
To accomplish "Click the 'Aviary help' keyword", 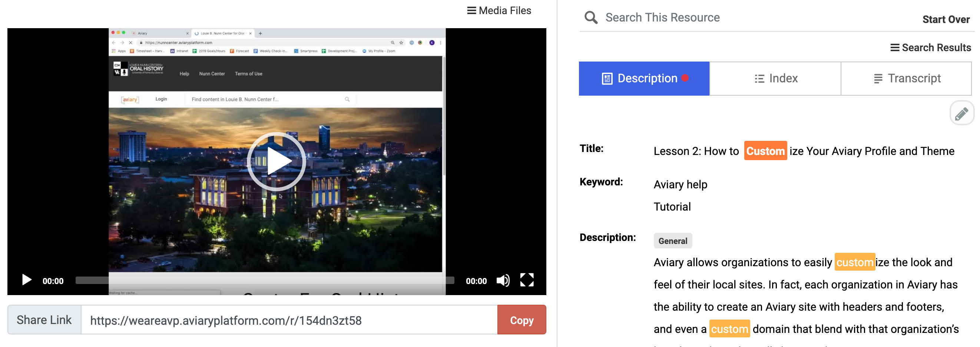I will pos(680,185).
